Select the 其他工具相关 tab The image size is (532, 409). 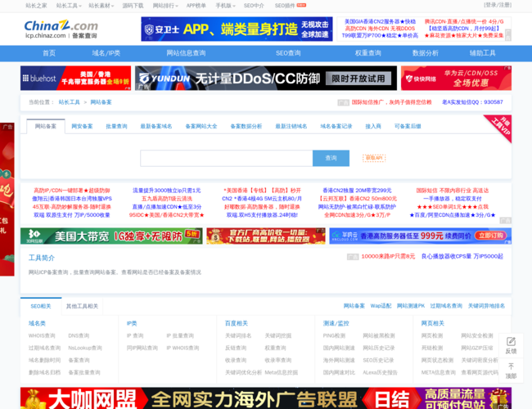pyautogui.click(x=82, y=307)
